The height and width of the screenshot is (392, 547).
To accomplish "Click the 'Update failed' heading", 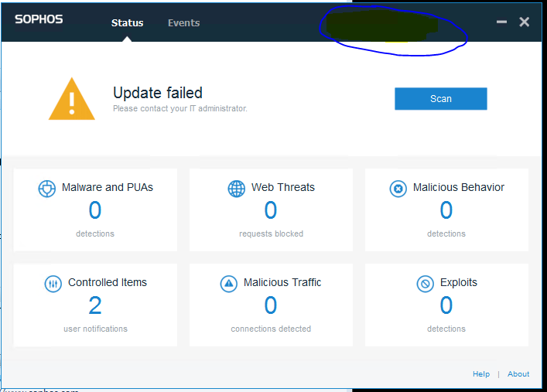I will 158,93.
